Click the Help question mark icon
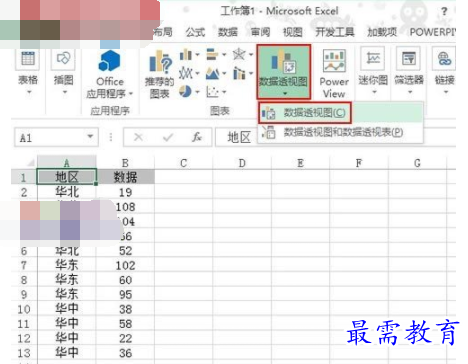Screen dimensions: 468x364 tap(444, 12)
